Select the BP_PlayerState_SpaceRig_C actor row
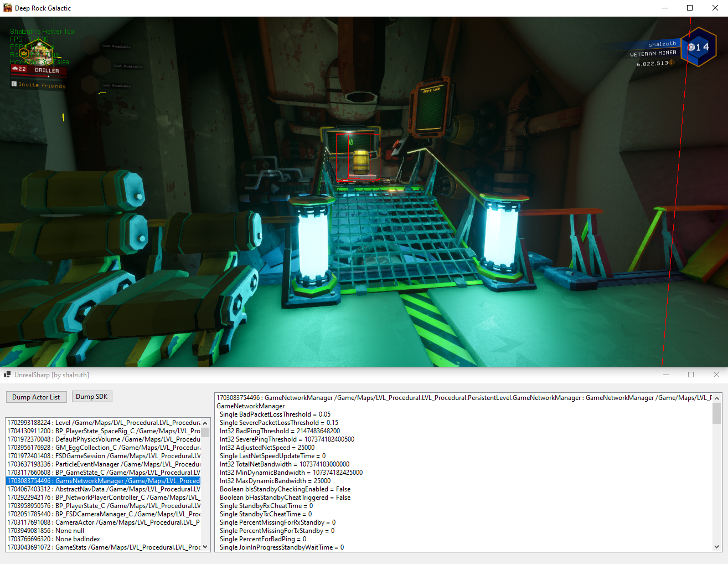The image size is (728, 564). 103,431
